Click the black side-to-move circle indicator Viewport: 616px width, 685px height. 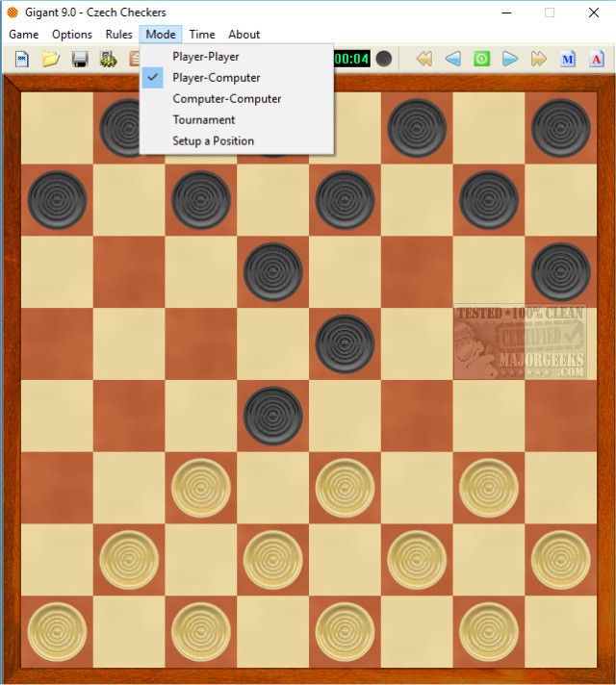(384, 59)
